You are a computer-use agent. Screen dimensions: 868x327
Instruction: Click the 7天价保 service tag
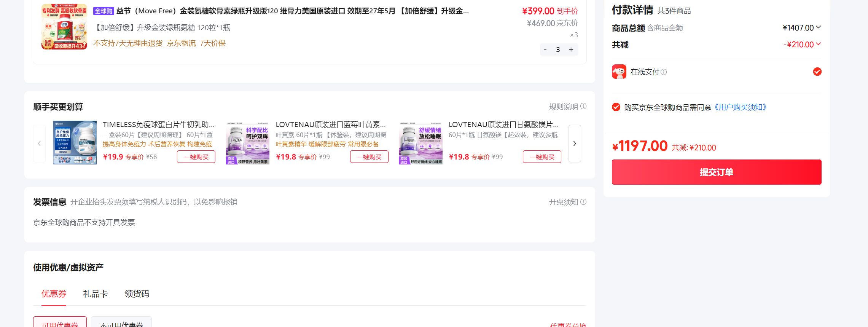click(x=213, y=43)
